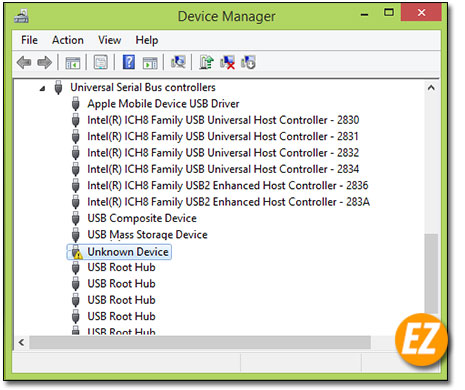Select Intel ICH8 USB Universal Host Controller - 2832

[223, 153]
